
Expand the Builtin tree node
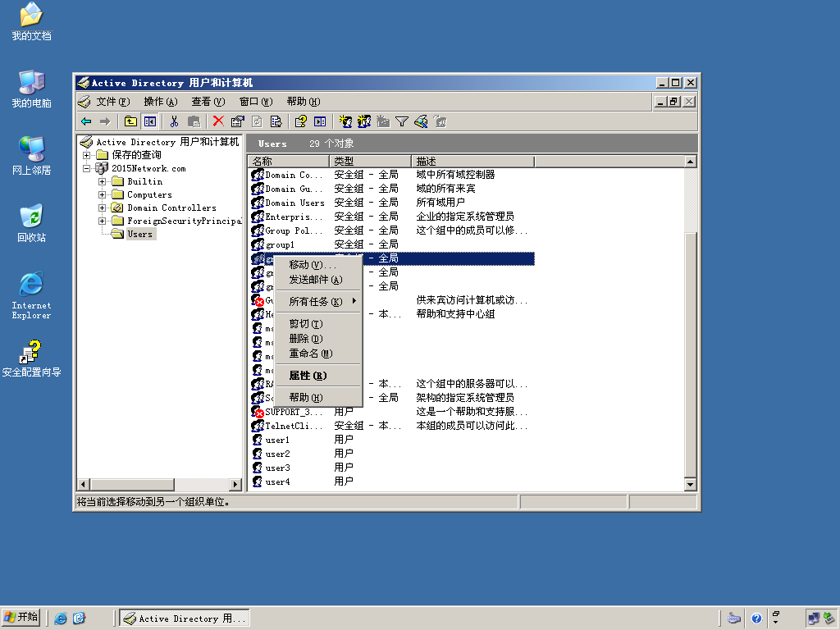[102, 181]
